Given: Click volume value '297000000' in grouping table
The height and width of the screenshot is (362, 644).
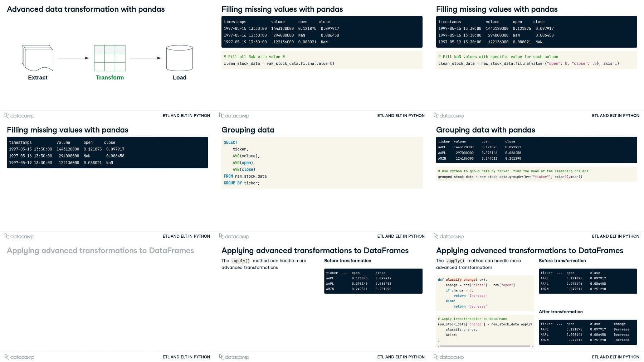Looking at the screenshot, I should pyautogui.click(x=464, y=153).
